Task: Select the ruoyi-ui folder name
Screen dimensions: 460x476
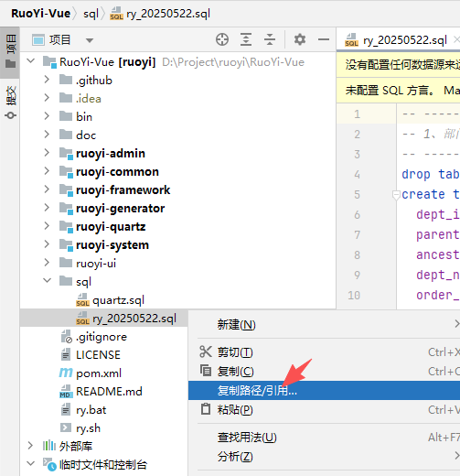Action: point(96,264)
